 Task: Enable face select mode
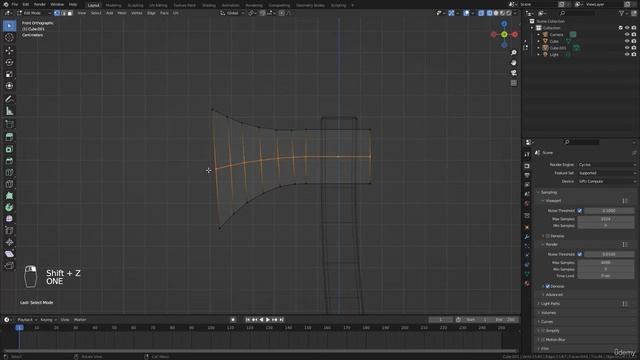pyautogui.click(x=70, y=13)
